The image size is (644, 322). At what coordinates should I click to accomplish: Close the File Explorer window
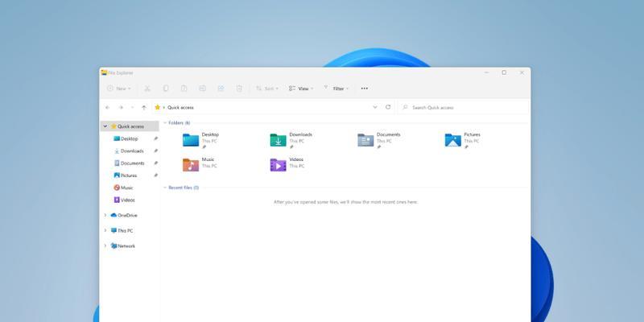522,72
